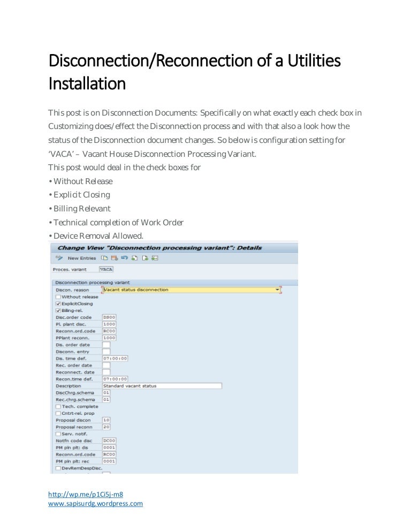Image resolution: width=411 pixels, height=532 pixels.
Task: Click the copy document icon in toolbar
Action: (x=104, y=257)
